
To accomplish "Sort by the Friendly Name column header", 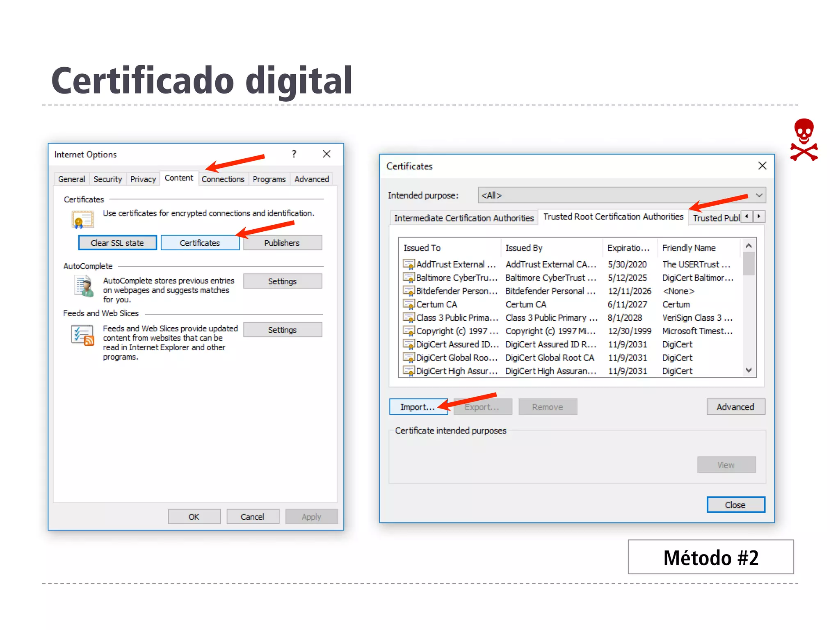I will [699, 248].
